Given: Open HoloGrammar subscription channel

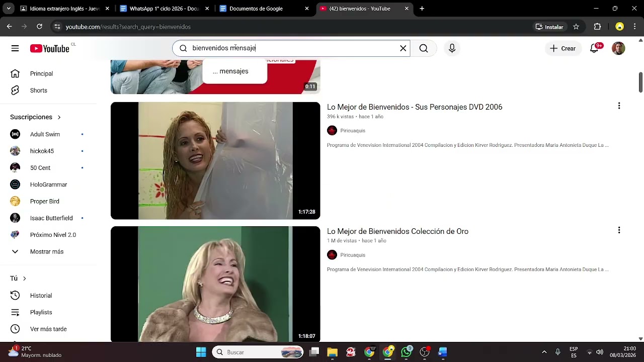Looking at the screenshot, I should click(x=48, y=185).
